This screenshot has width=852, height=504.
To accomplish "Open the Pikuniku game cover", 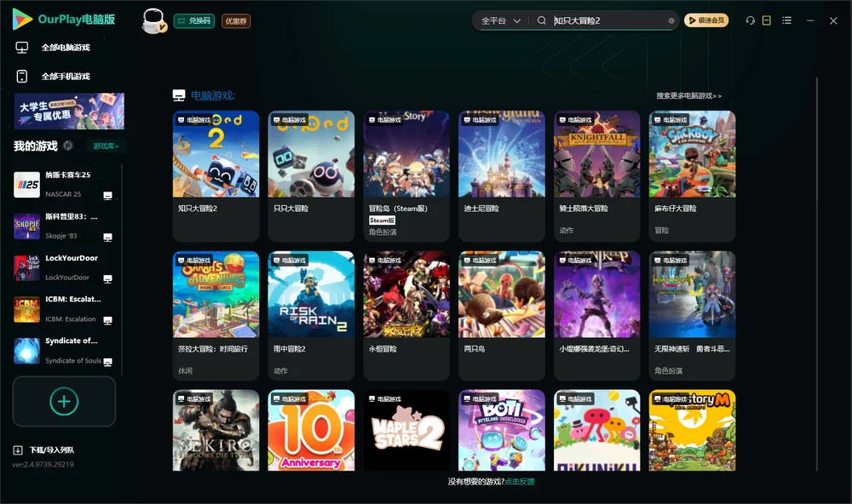I will (597, 430).
